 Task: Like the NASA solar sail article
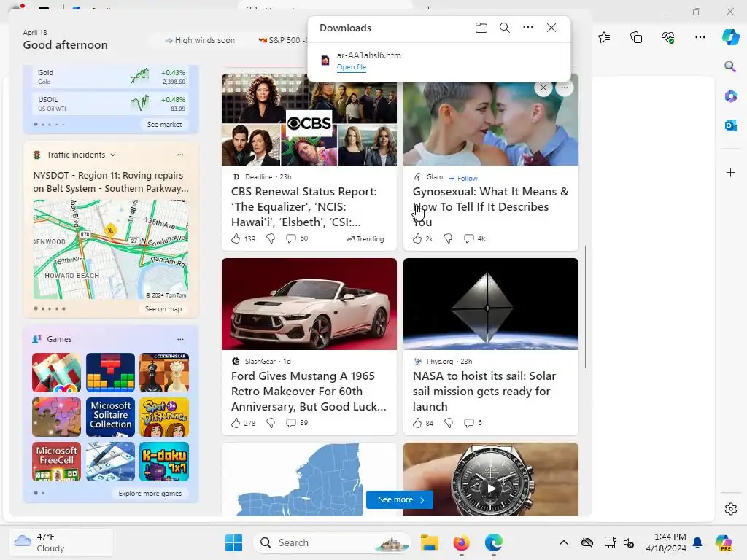(417, 422)
